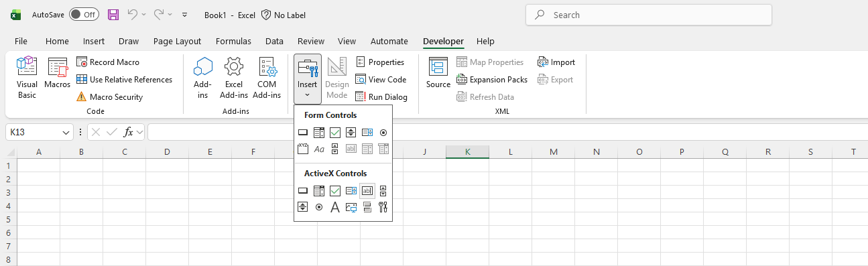Open XML Expansion Packs

(x=492, y=79)
